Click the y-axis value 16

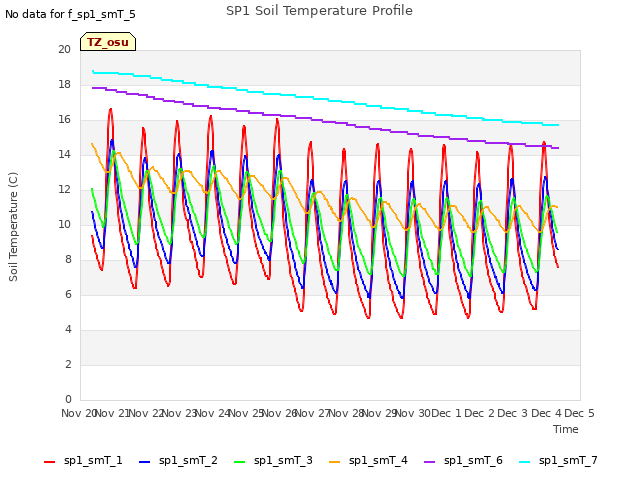tap(64, 120)
